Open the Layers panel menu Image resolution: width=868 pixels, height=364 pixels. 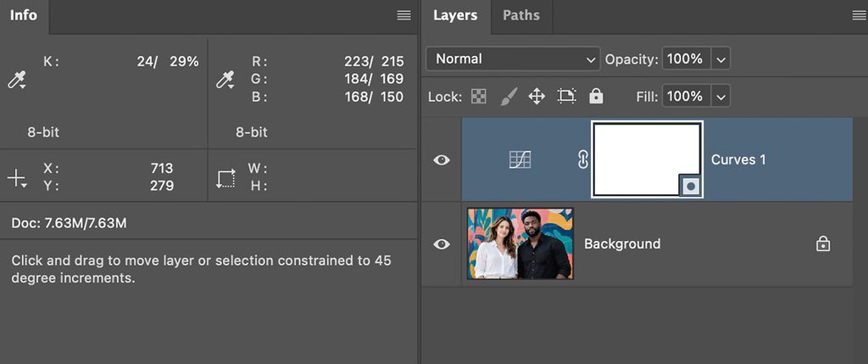coord(860,15)
